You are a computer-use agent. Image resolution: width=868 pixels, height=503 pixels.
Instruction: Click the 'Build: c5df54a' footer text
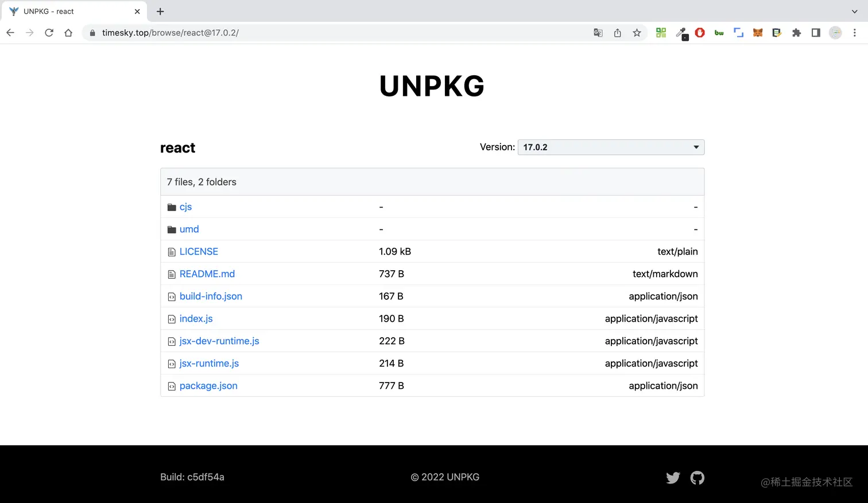coord(192,477)
